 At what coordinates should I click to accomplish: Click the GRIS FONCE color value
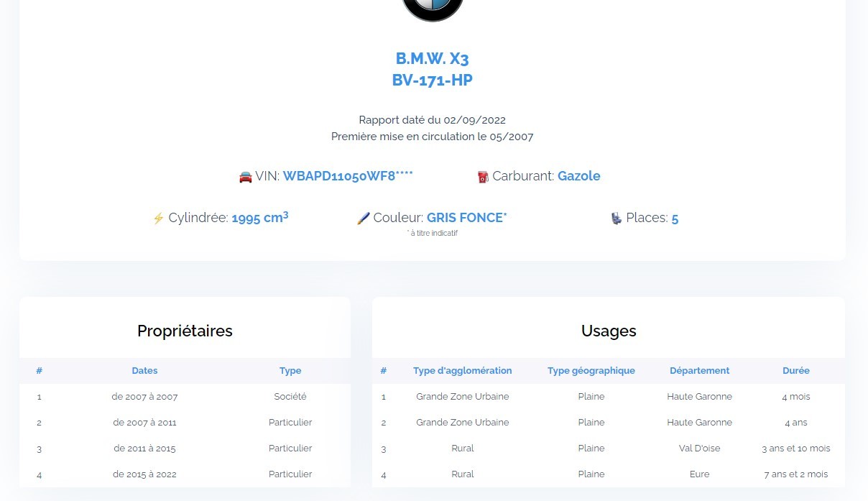click(x=467, y=218)
